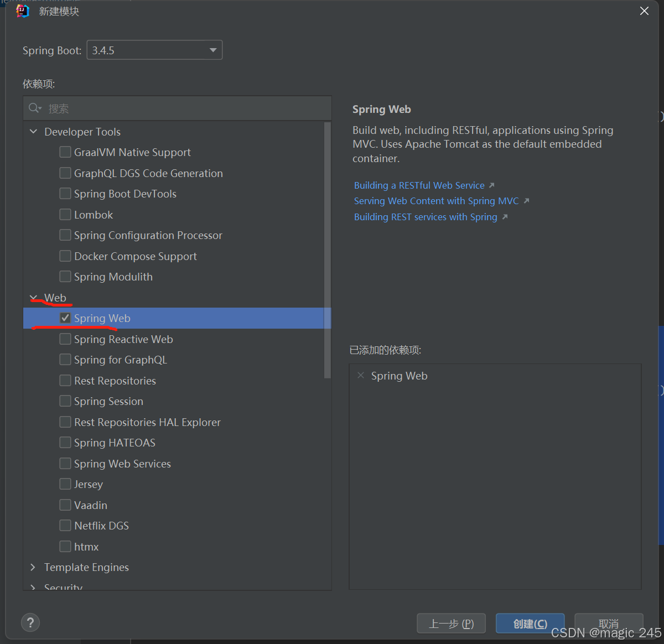Click the Cancel (取消) button
This screenshot has width=664, height=644.
click(609, 624)
